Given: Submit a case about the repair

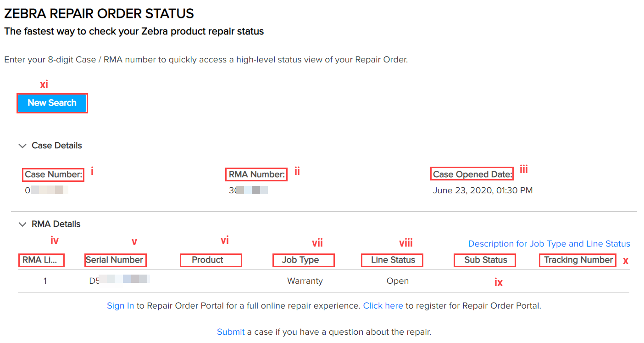Looking at the screenshot, I should click(231, 332).
